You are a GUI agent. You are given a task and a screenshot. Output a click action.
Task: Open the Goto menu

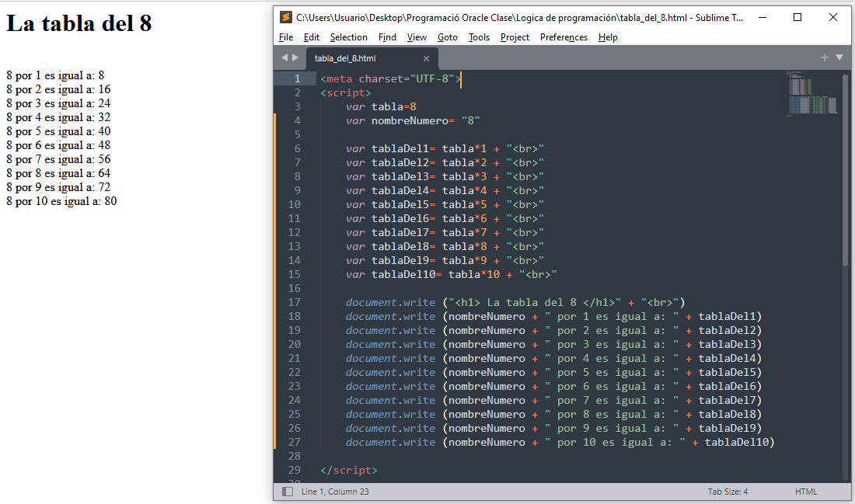pos(447,37)
